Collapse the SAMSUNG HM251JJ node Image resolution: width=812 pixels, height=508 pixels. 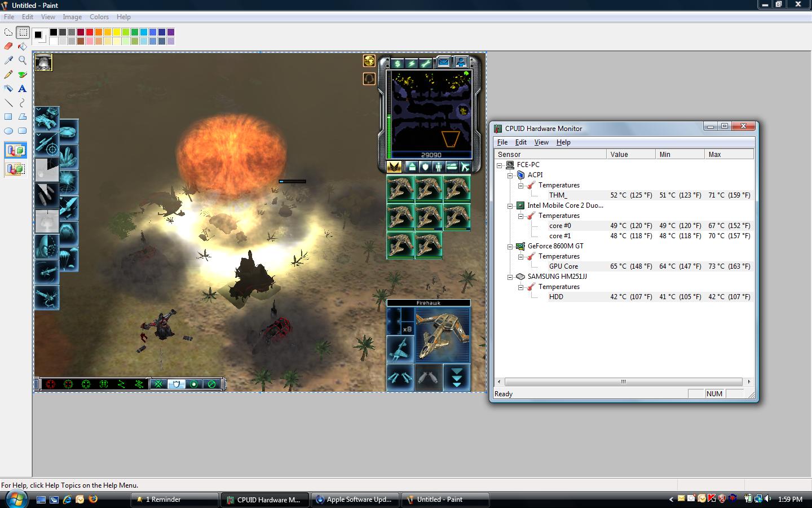[x=510, y=277]
